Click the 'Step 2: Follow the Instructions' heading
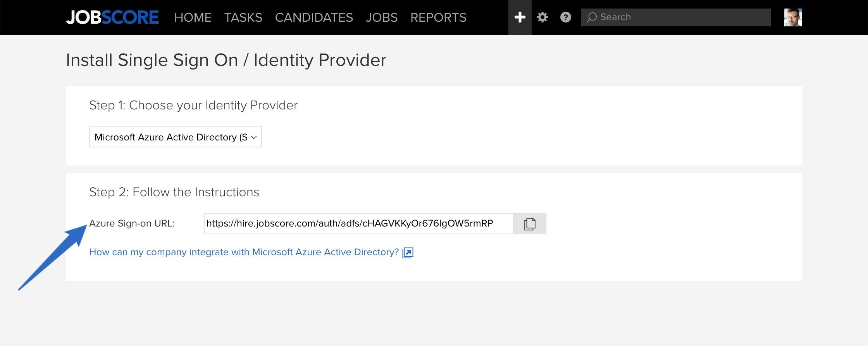The height and width of the screenshot is (346, 868). (174, 192)
